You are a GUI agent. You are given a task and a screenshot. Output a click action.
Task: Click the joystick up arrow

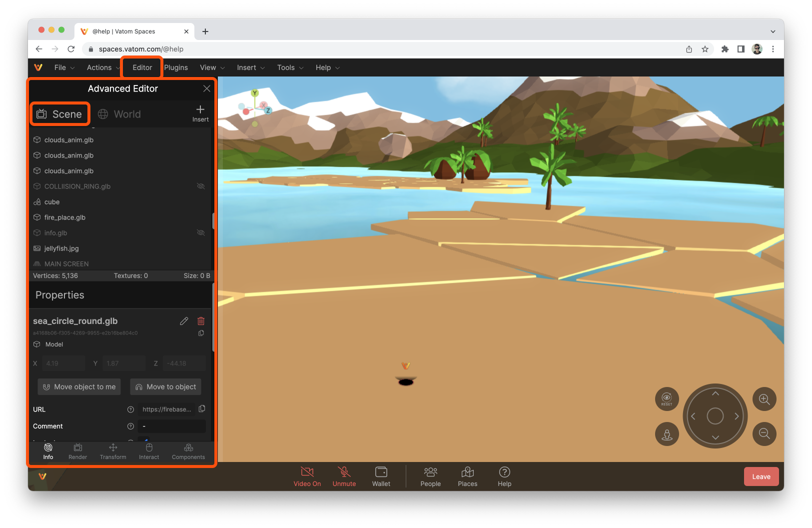715,393
